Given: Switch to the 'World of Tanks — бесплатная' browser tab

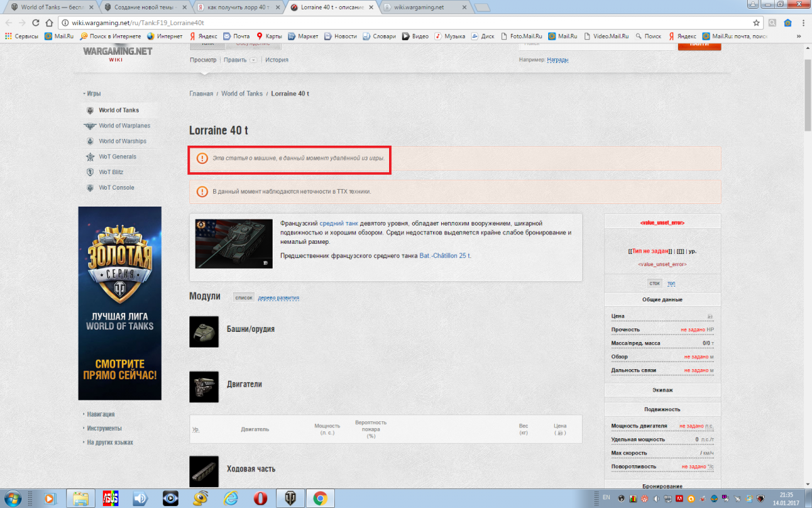Looking at the screenshot, I should [52, 7].
